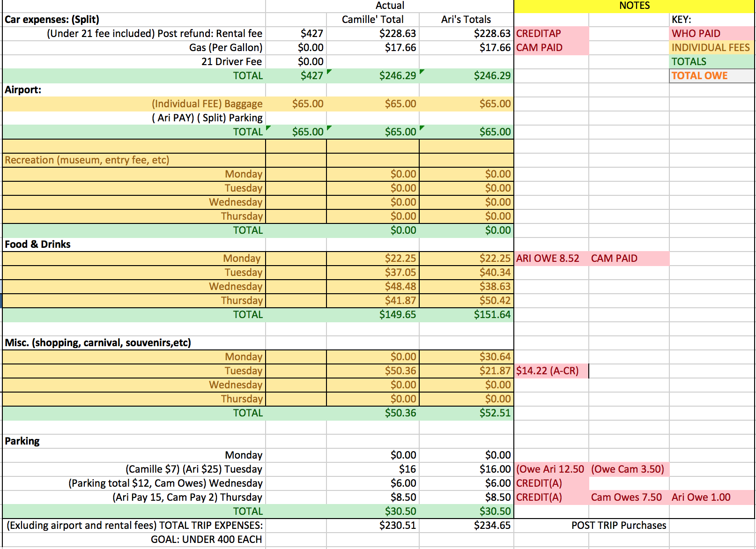Click the GOAL: UNDER 400 EACH cell
The image size is (756, 549).
(x=134, y=540)
